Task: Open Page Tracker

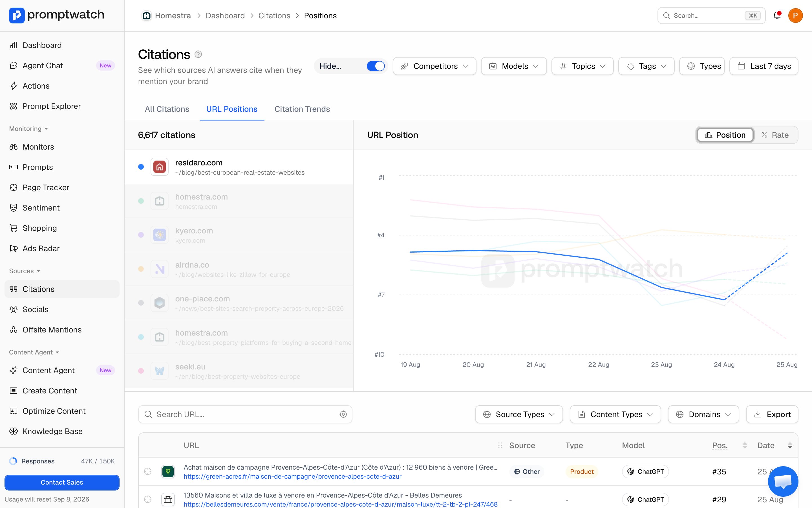Action: click(x=62, y=187)
